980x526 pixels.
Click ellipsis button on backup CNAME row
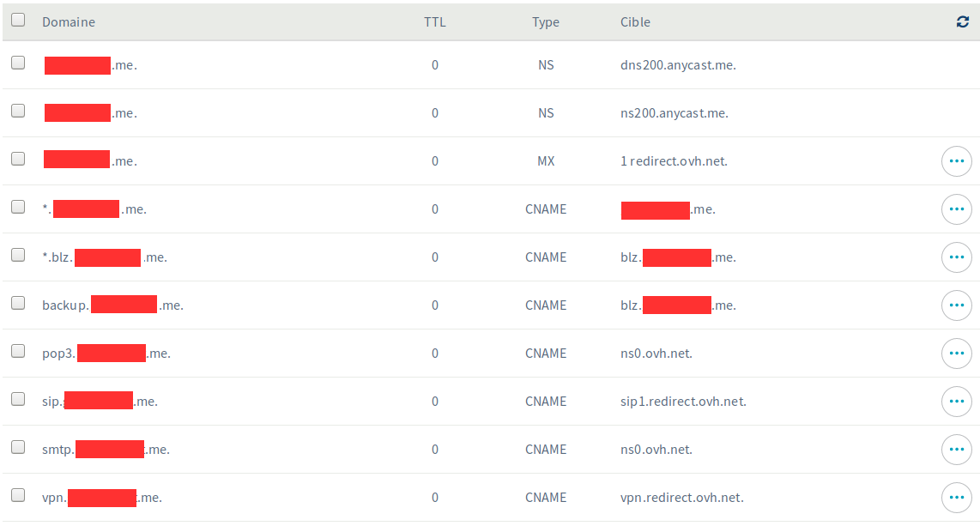pos(956,305)
